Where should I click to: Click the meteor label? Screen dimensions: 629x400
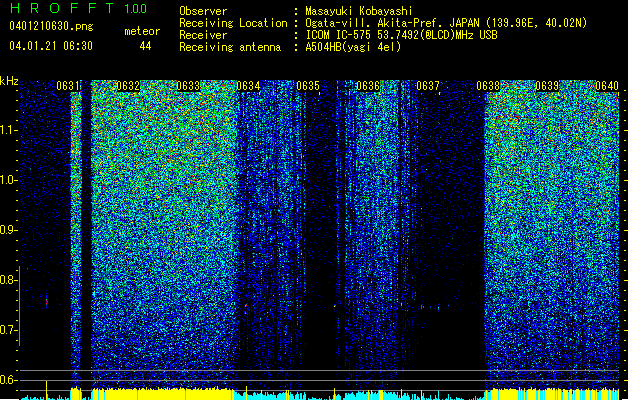(142, 31)
